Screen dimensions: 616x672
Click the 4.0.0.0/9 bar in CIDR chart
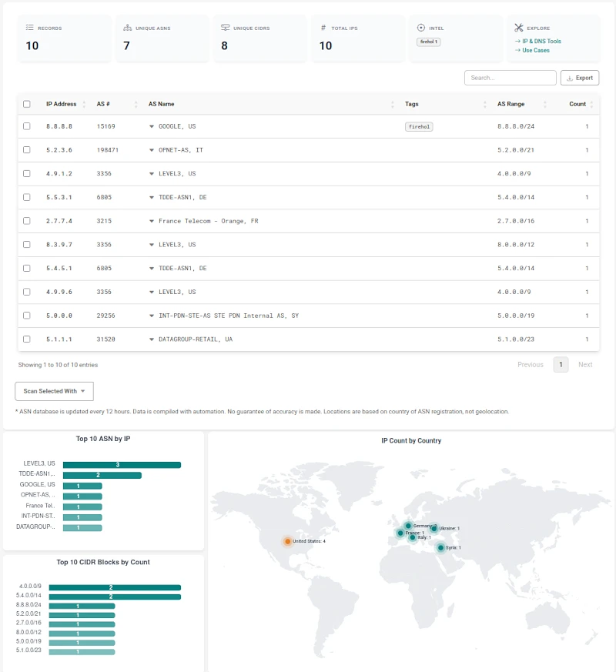point(115,587)
